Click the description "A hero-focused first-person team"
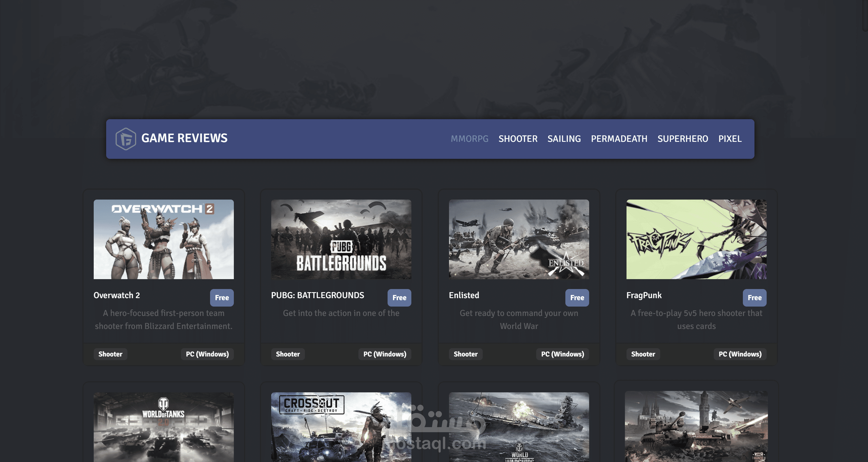868x462 pixels. coord(164,313)
